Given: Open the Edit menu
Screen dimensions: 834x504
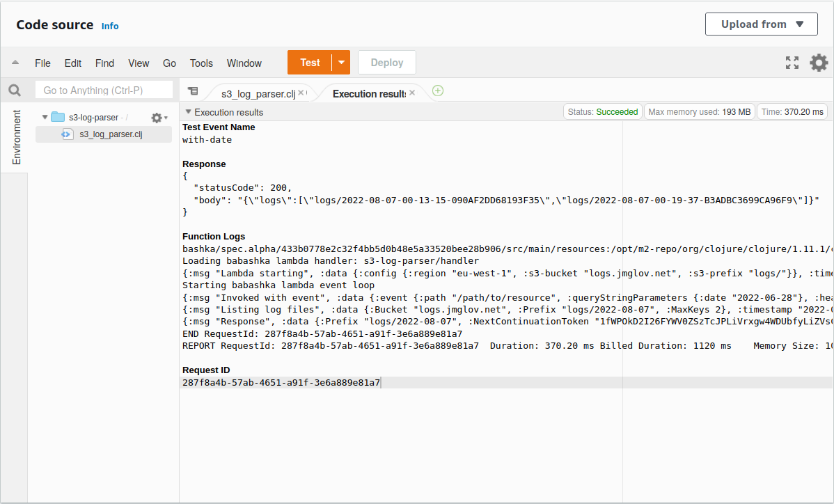Looking at the screenshot, I should [x=73, y=63].
